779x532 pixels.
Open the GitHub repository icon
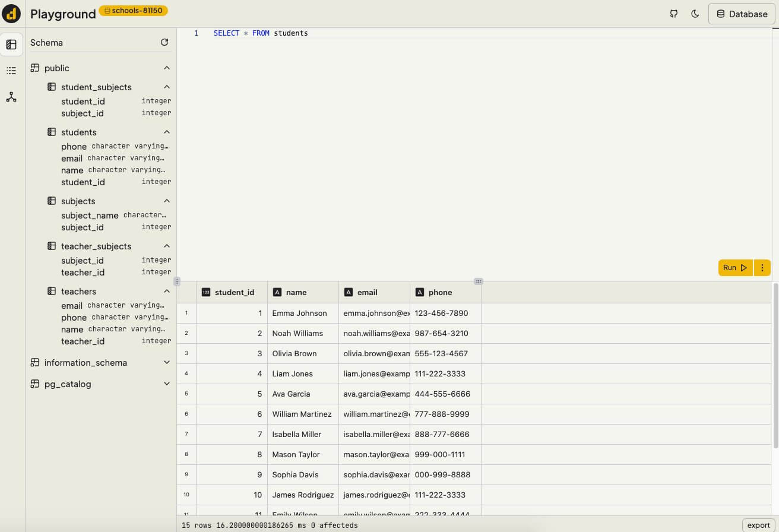(673, 14)
